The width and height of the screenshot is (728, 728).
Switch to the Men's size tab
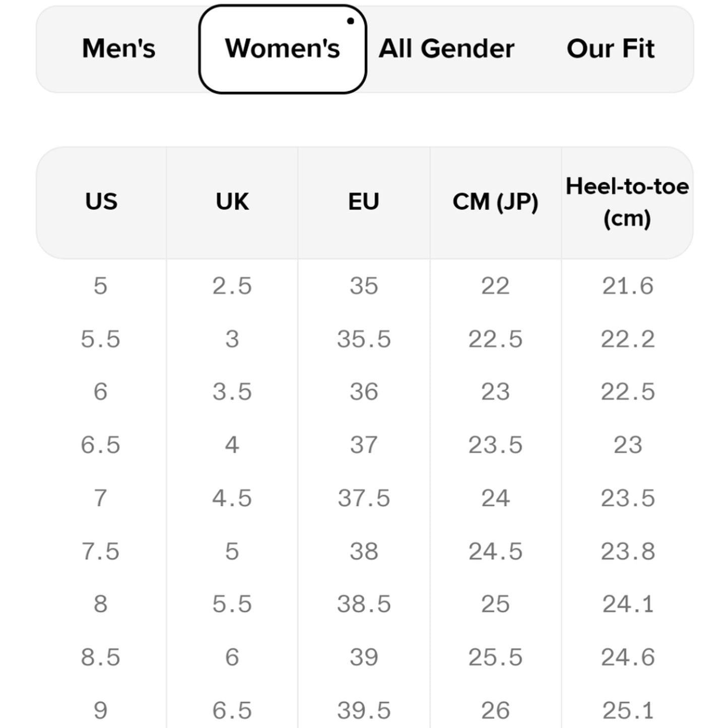point(119,49)
